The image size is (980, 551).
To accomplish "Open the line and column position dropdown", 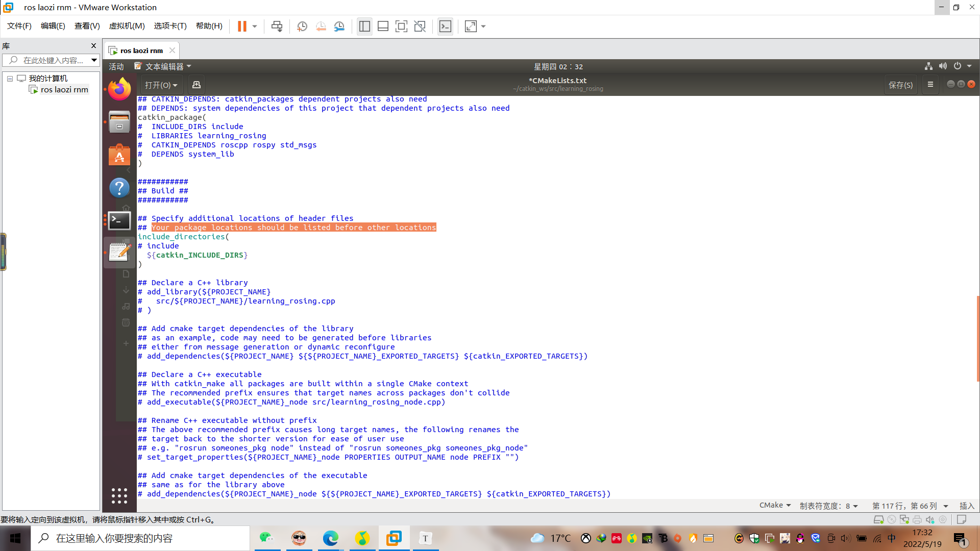I will pyautogui.click(x=910, y=506).
